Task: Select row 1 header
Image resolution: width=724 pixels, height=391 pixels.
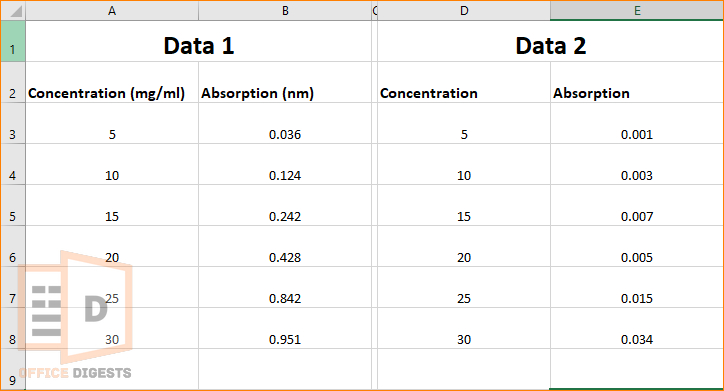Action: [x=13, y=41]
